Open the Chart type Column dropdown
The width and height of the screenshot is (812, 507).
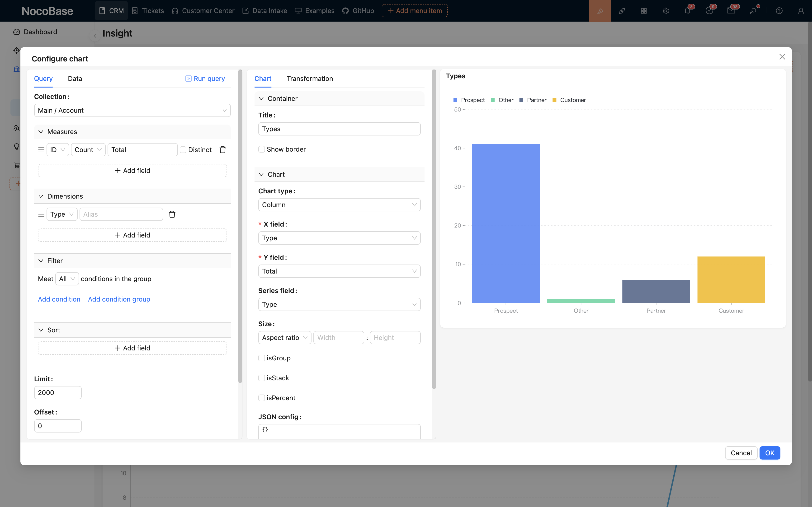click(x=339, y=205)
